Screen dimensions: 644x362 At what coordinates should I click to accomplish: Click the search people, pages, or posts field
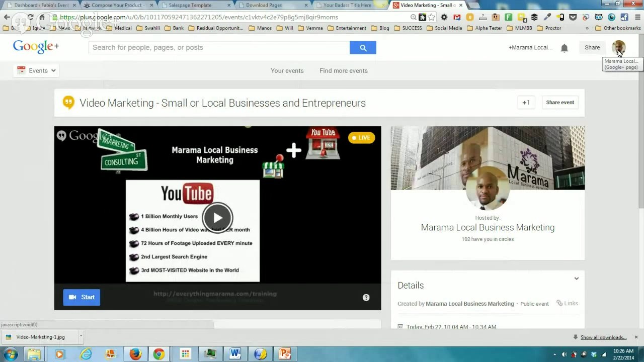coord(219,47)
